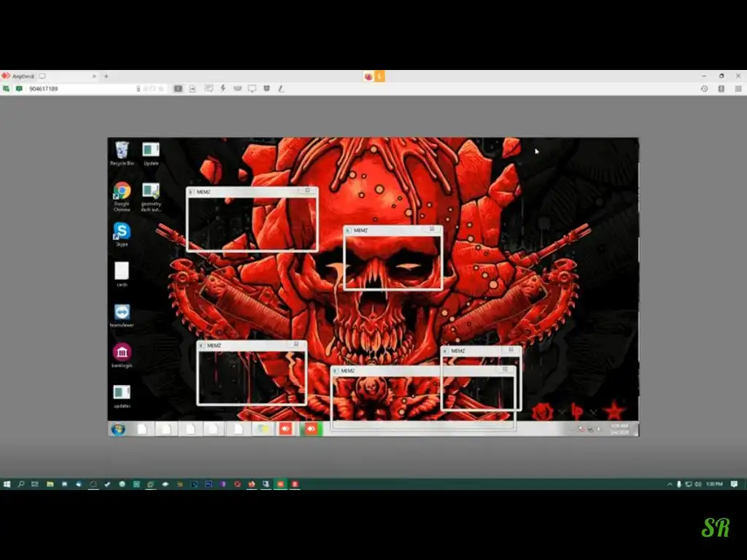Close the MEMZ window to the right of the teamviewer icon

point(296,344)
